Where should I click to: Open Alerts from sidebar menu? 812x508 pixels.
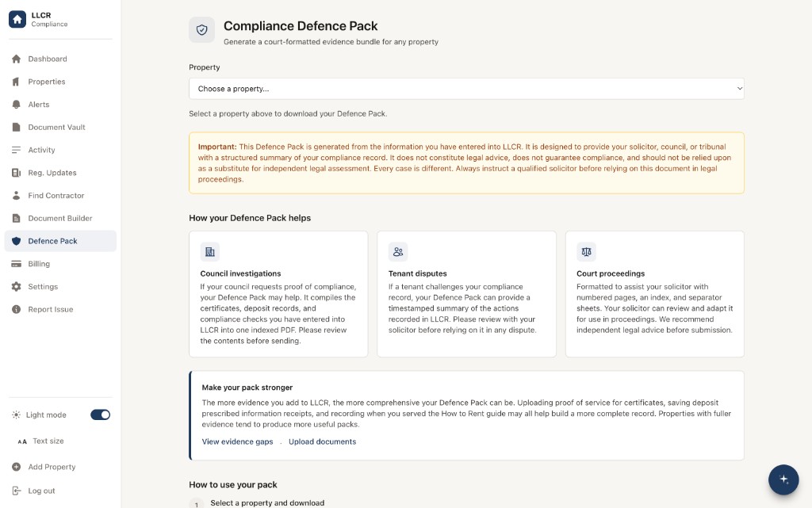pos(60,105)
